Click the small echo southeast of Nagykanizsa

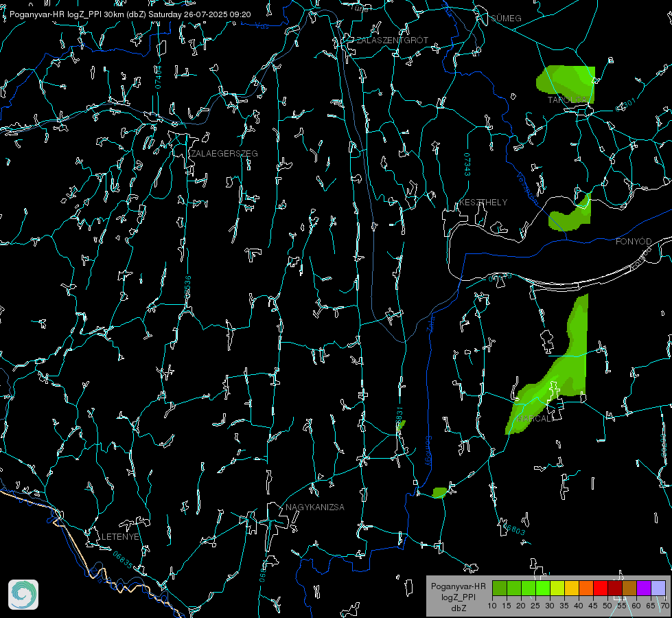click(439, 492)
